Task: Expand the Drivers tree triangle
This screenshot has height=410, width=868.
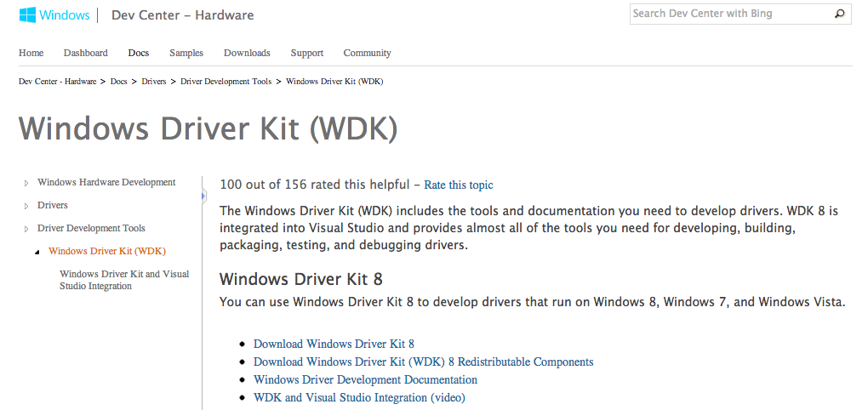Action: (x=26, y=206)
